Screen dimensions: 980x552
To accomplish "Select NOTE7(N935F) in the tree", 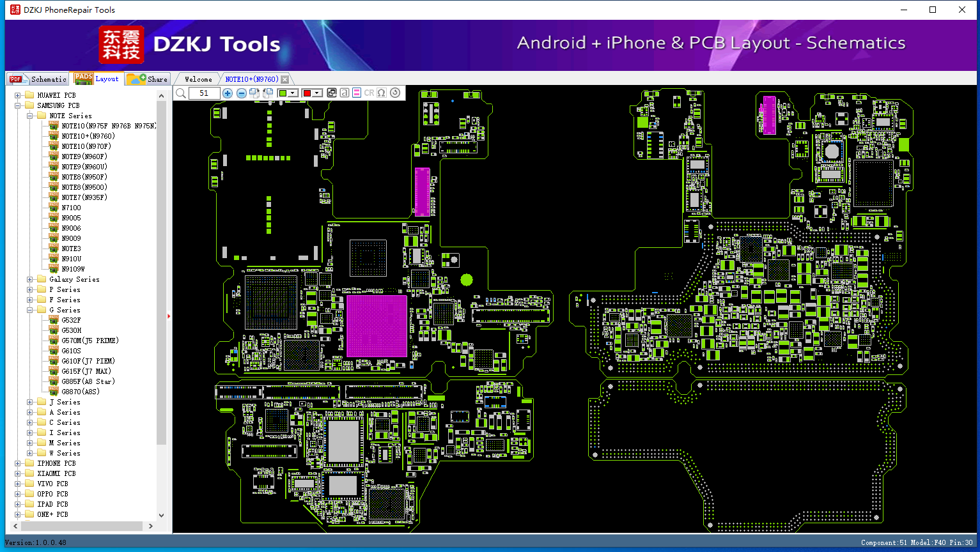I will (84, 197).
